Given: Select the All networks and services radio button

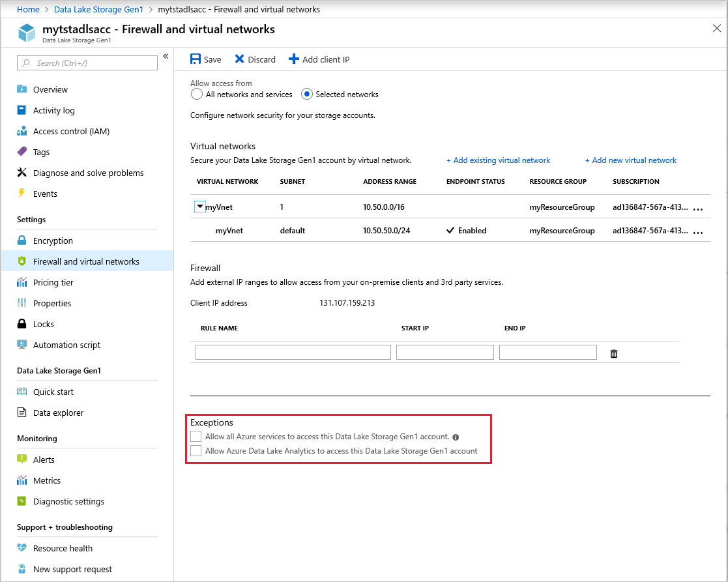Looking at the screenshot, I should click(x=197, y=95).
